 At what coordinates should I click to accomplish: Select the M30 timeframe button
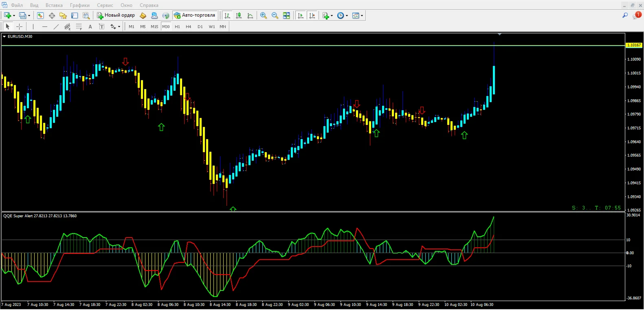pyautogui.click(x=166, y=26)
